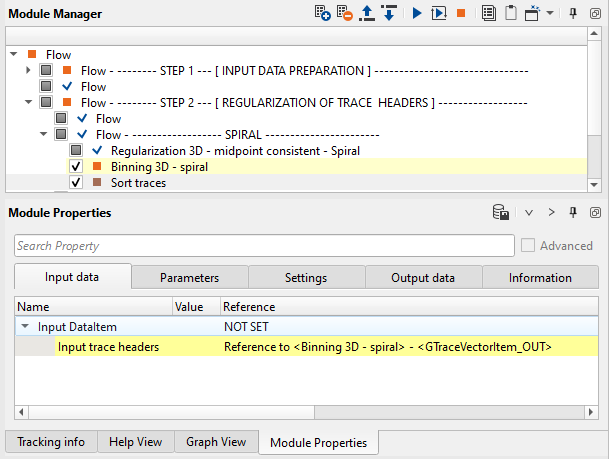Click the Search Property input field
The image size is (609, 459).
point(262,246)
